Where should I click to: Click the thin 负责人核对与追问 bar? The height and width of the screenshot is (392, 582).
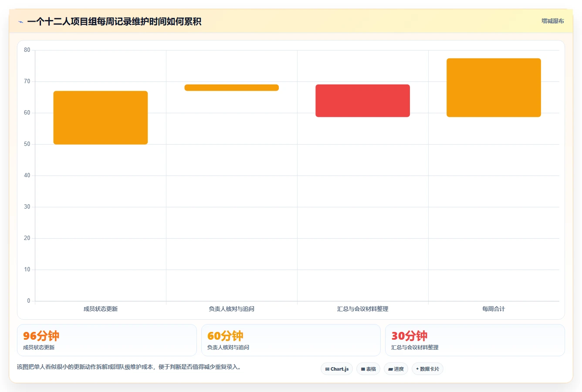coord(232,88)
